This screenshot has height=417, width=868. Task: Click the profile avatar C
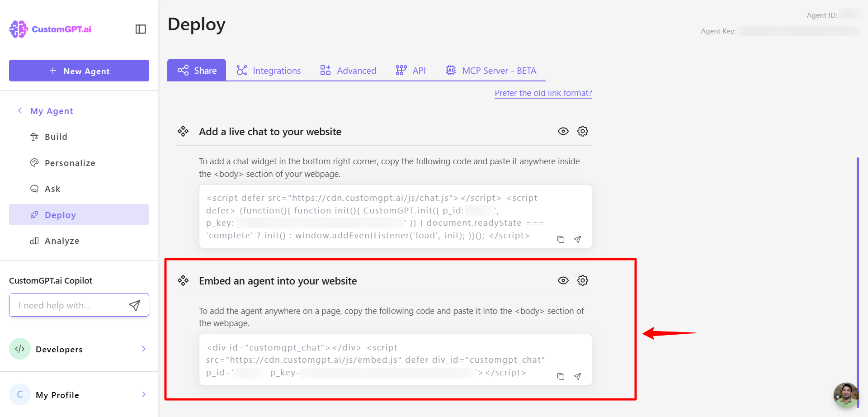(20, 394)
